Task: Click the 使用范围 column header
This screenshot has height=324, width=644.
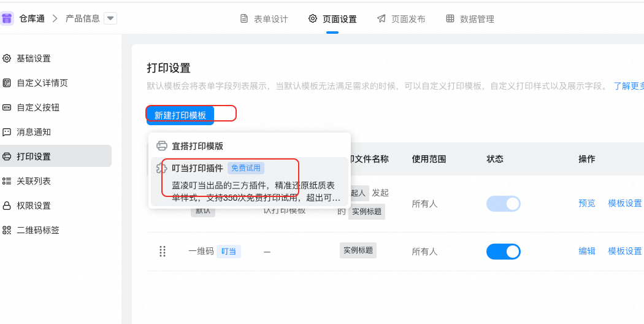Action: click(429, 159)
